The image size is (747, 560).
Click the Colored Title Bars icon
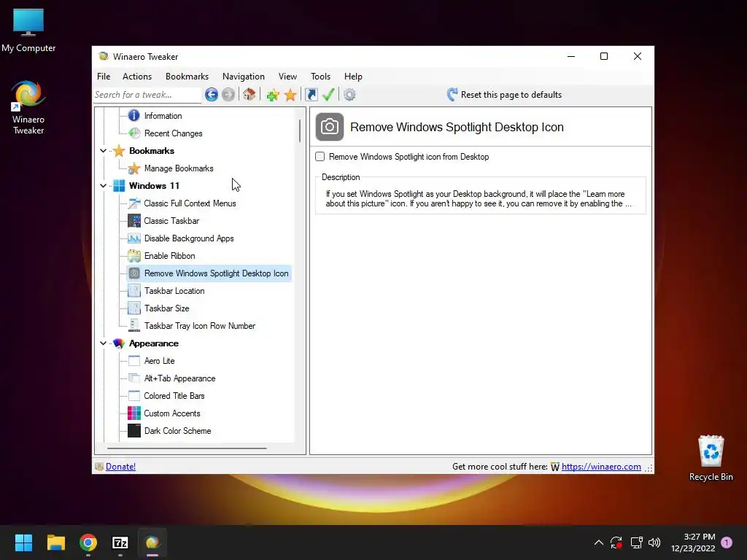pyautogui.click(x=134, y=396)
